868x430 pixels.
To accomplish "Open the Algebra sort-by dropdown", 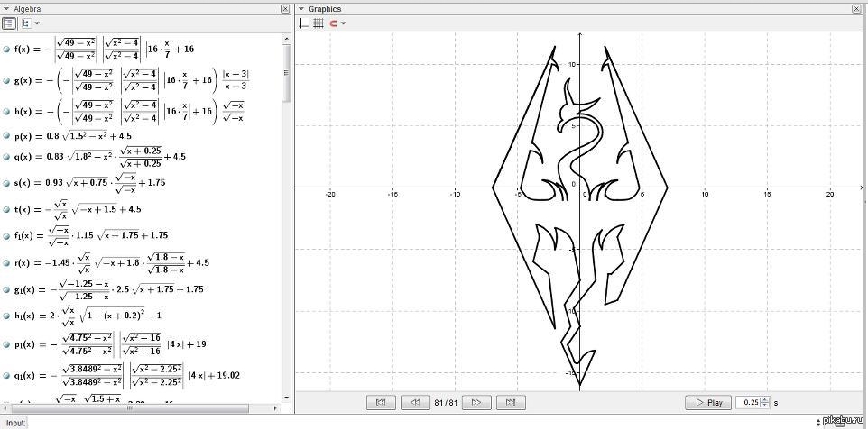I will point(30,23).
